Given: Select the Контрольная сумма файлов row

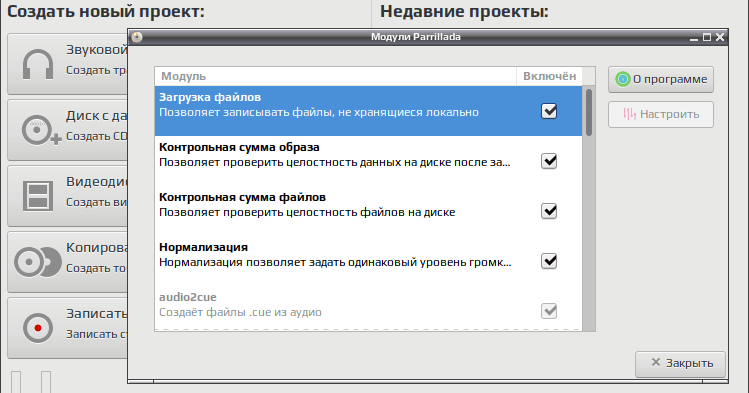Looking at the screenshot, I should coord(368,211).
